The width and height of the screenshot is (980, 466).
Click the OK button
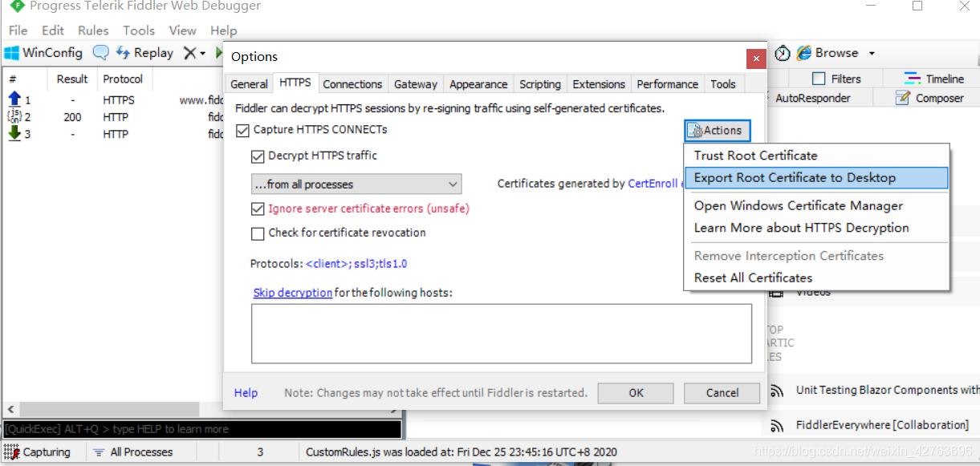pyautogui.click(x=636, y=393)
